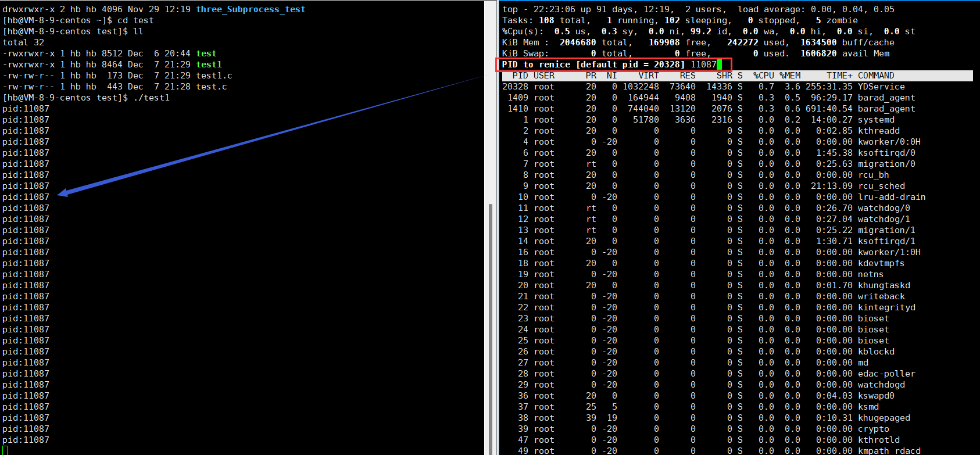
Task: Click the 'total 32' line
Action: (23, 42)
